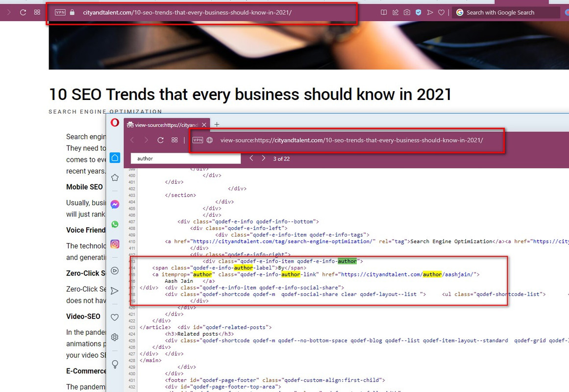Click the 'Related posts' h3 text in source
The width and height of the screenshot is (569, 392).
198,334
